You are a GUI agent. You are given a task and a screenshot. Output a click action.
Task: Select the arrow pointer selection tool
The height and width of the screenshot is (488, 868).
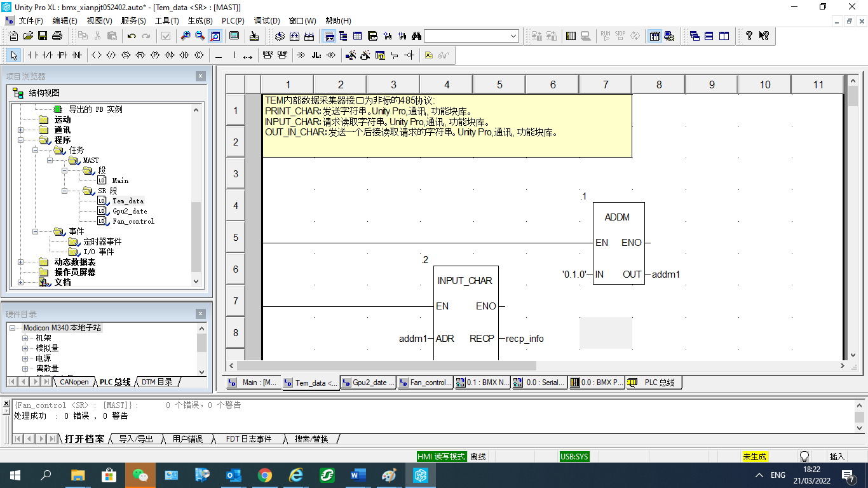point(14,55)
